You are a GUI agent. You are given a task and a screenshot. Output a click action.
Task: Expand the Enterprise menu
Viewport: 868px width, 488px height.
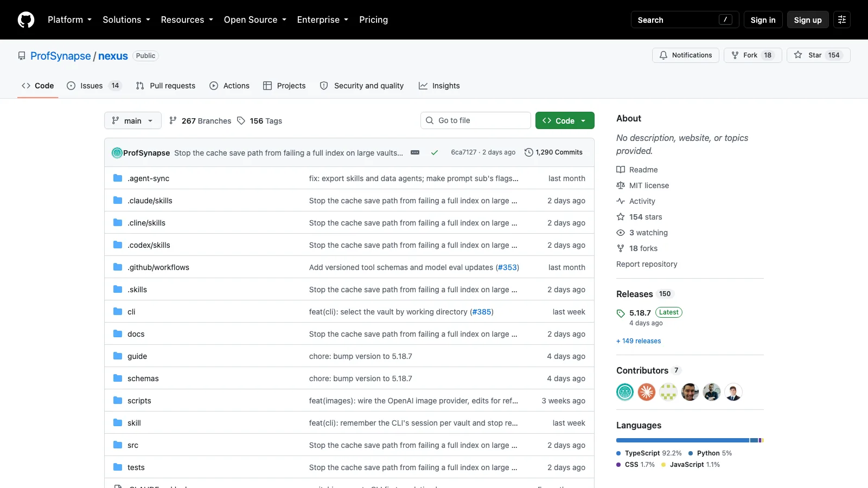[323, 20]
